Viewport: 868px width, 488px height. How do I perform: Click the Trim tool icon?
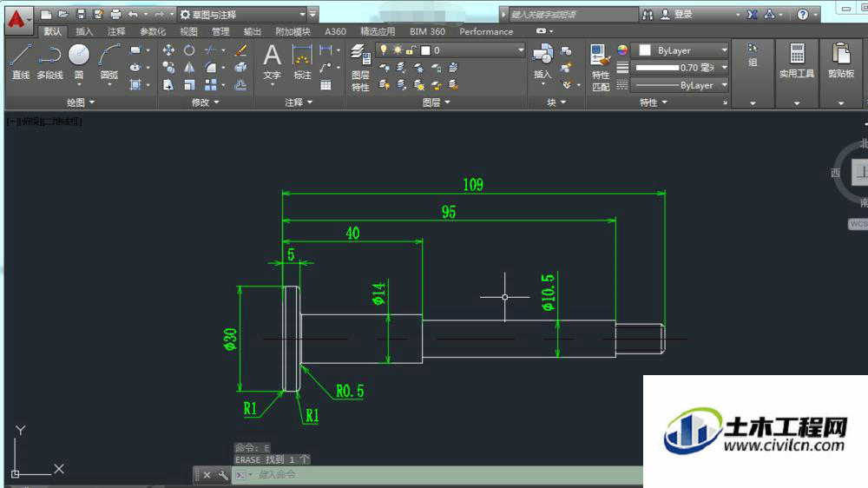pos(210,50)
